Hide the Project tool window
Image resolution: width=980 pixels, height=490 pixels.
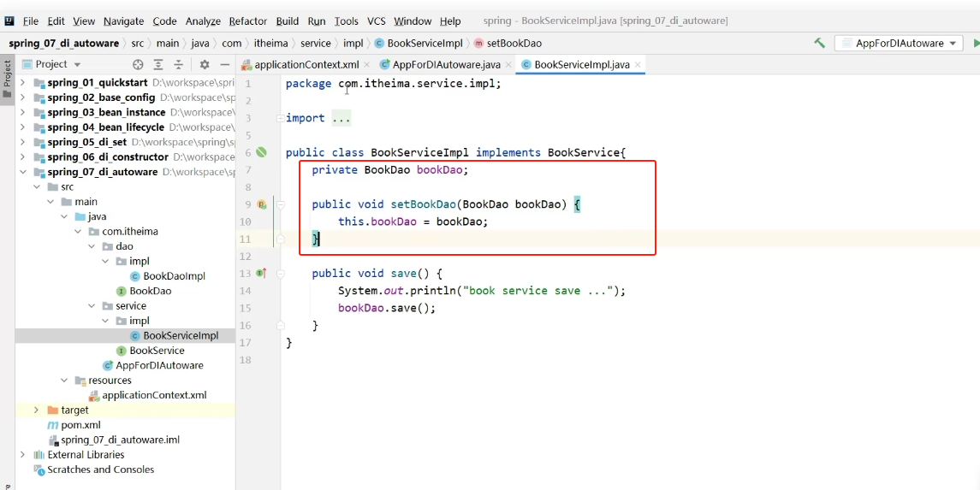(x=224, y=64)
